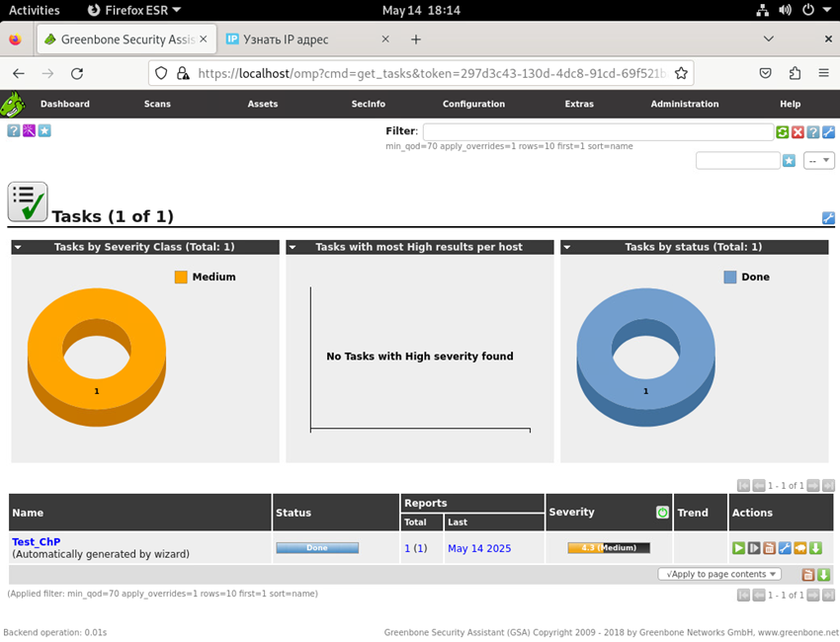Image resolution: width=840 pixels, height=642 pixels.
Task: Open the Firefox ESR application menu
Action: (x=134, y=10)
